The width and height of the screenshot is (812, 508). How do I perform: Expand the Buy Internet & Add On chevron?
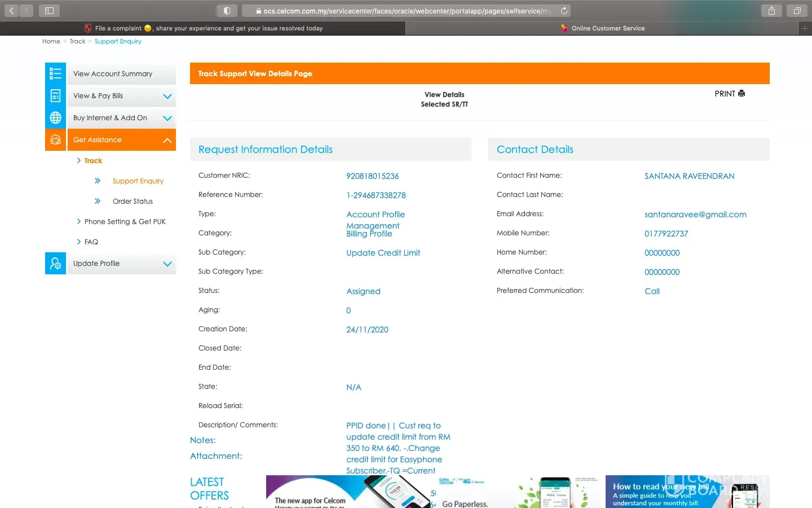click(167, 119)
